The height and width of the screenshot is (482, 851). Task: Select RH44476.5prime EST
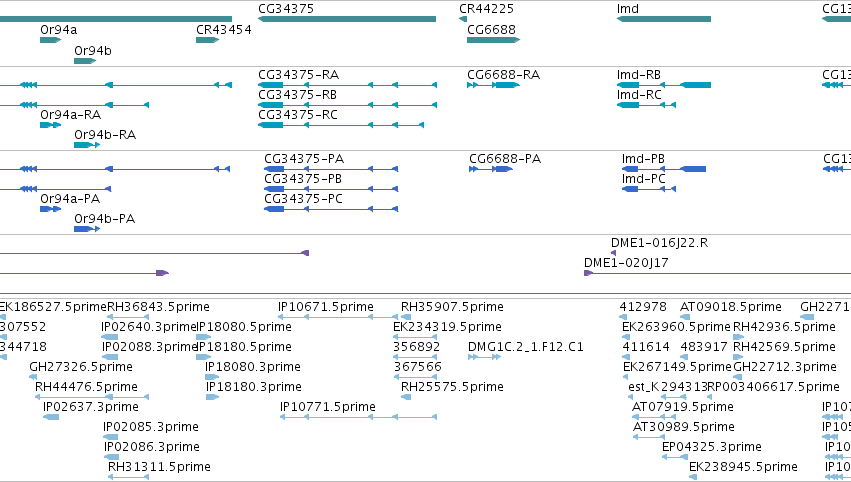92,397
